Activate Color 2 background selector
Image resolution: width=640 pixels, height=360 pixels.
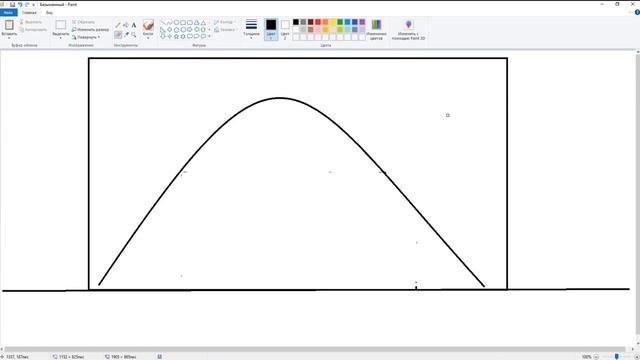point(285,29)
